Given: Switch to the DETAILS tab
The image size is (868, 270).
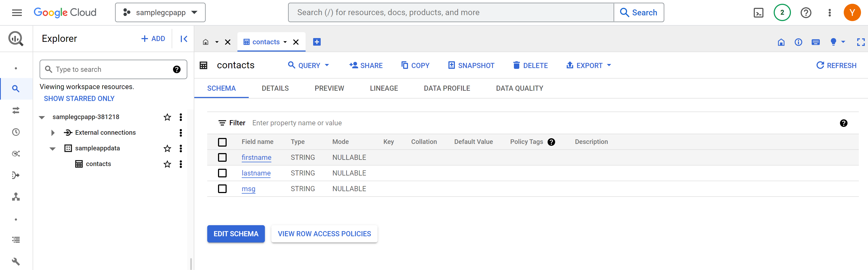Looking at the screenshot, I should (275, 89).
